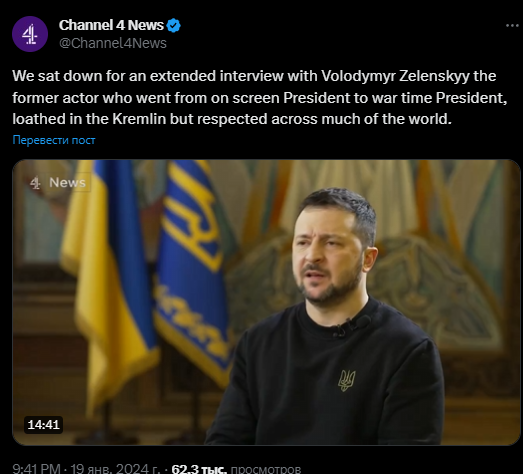This screenshot has height=474, width=523.
Task: Open the Channel 4 News profile avatar
Action: 30,34
